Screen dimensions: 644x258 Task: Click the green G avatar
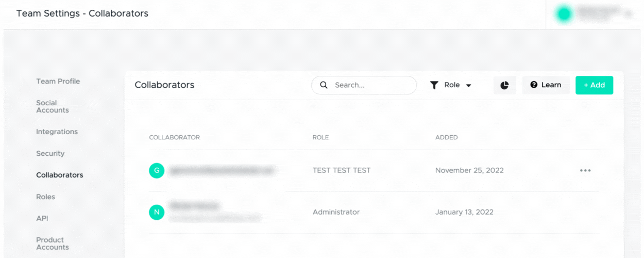tap(157, 170)
